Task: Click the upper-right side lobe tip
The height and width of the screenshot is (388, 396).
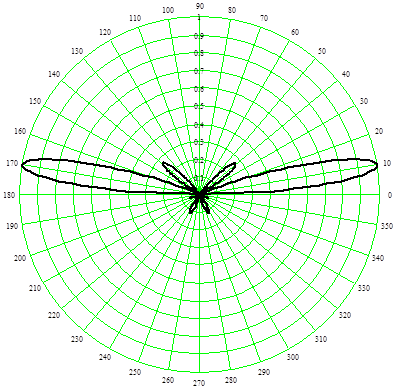Action: click(x=235, y=163)
